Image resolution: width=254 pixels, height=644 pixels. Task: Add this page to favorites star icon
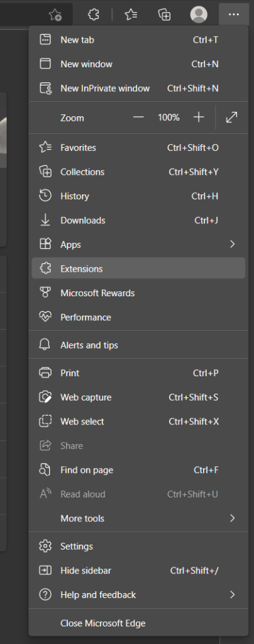[55, 15]
